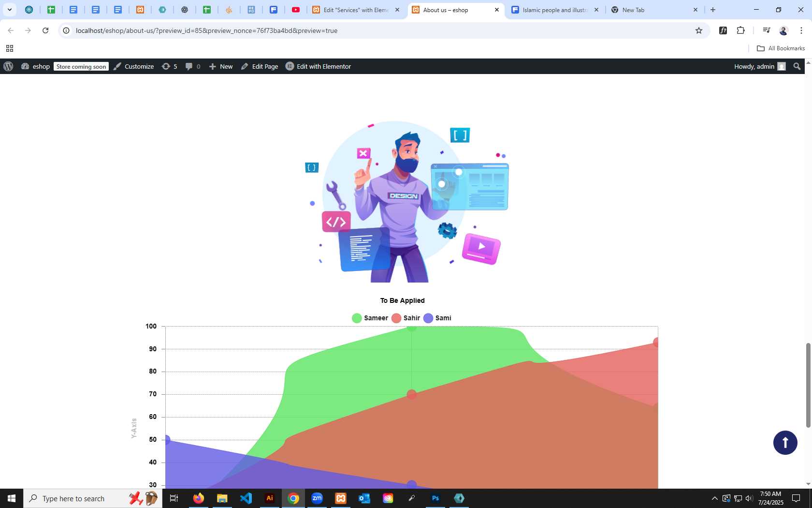The image size is (812, 508).
Task: Close the 'About us – eshop' tab
Action: click(496, 10)
